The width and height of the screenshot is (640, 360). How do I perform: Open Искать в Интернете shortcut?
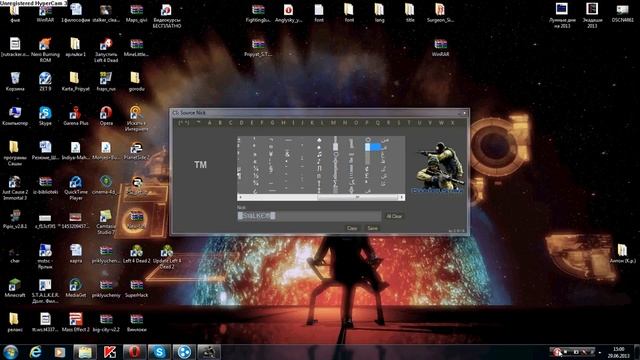pyautogui.click(x=136, y=118)
